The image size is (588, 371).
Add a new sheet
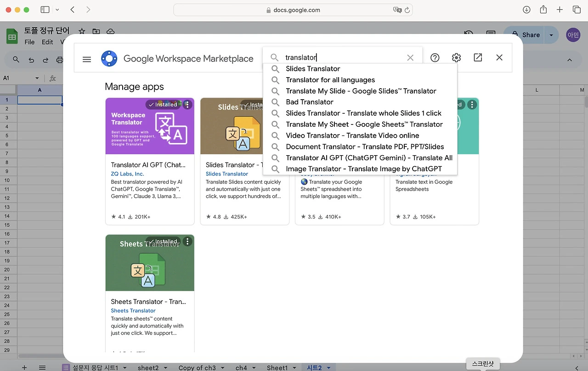(24, 367)
